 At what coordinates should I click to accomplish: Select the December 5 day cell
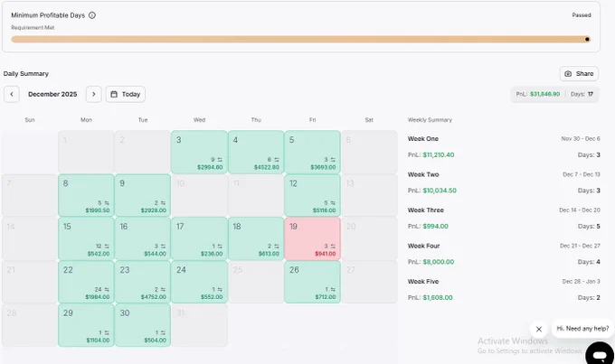pos(312,152)
